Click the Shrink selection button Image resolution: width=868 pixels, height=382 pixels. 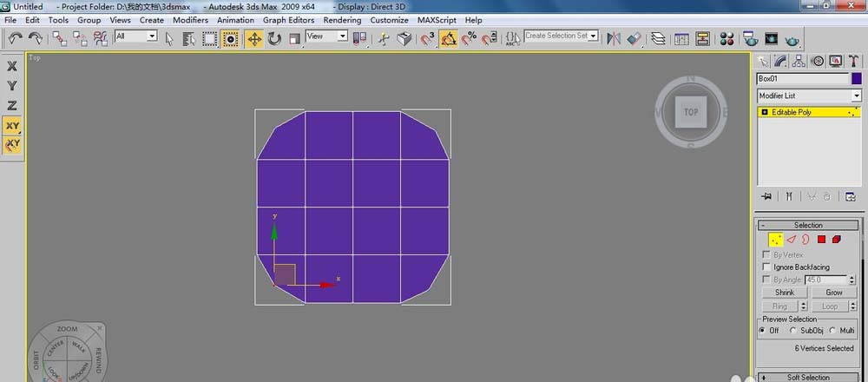(785, 293)
